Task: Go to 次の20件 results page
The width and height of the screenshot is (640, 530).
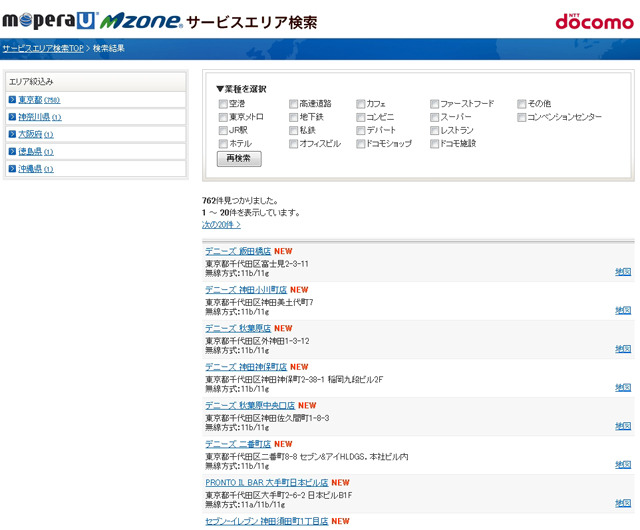Action: (221, 225)
